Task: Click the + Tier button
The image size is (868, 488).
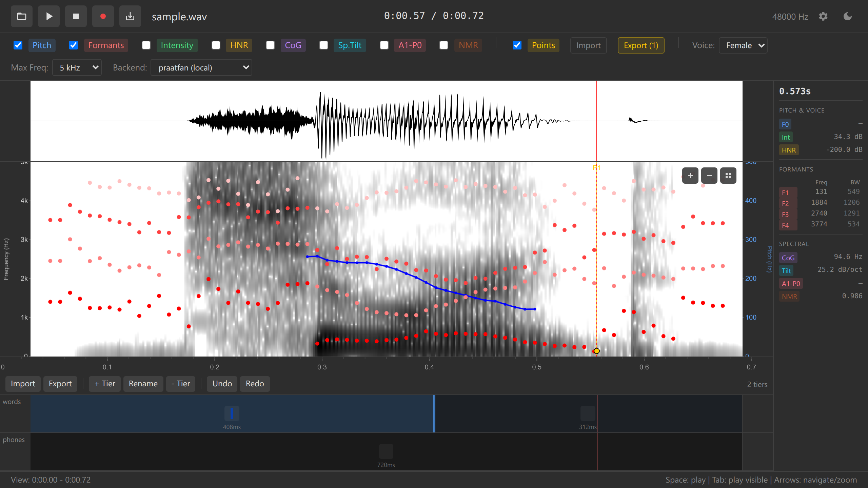Action: (x=105, y=384)
